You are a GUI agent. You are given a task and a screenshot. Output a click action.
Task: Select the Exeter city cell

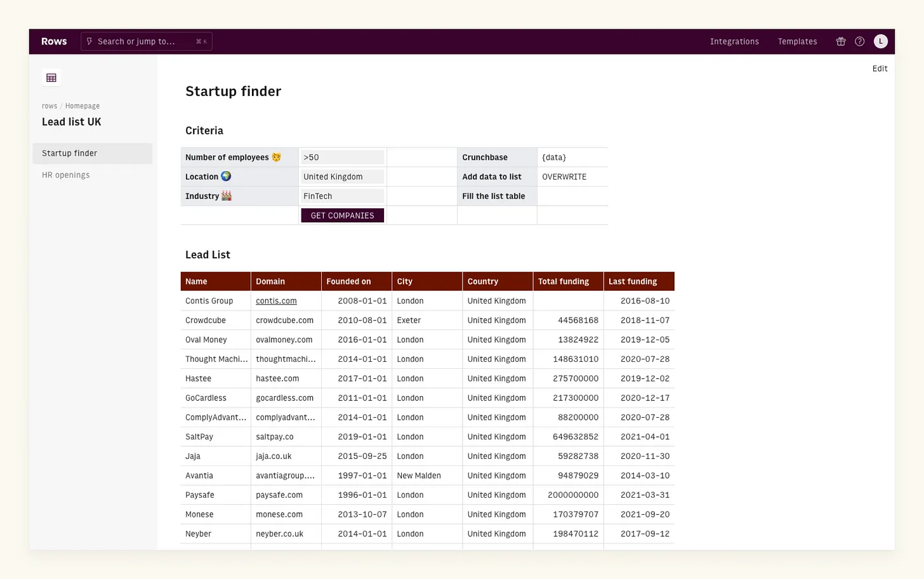coord(427,320)
